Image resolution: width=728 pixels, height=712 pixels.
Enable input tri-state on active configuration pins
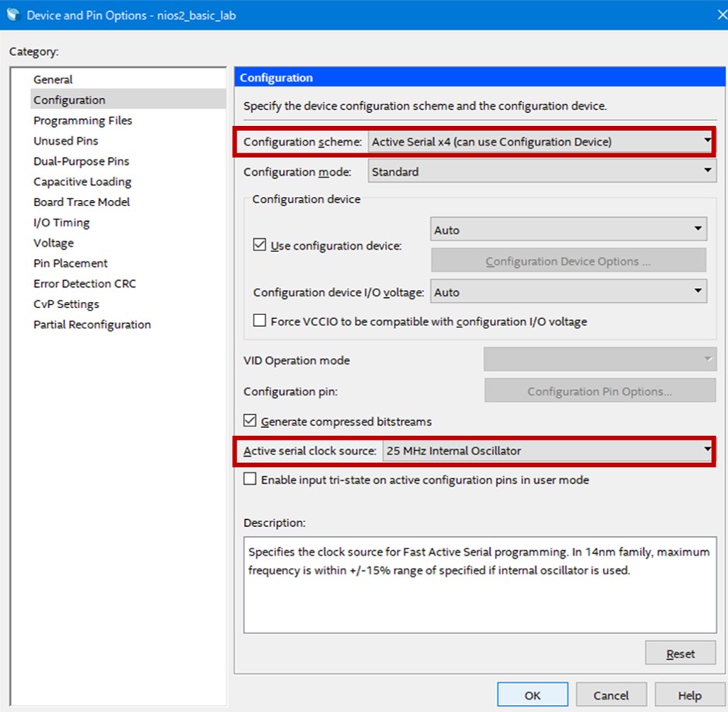click(x=250, y=479)
